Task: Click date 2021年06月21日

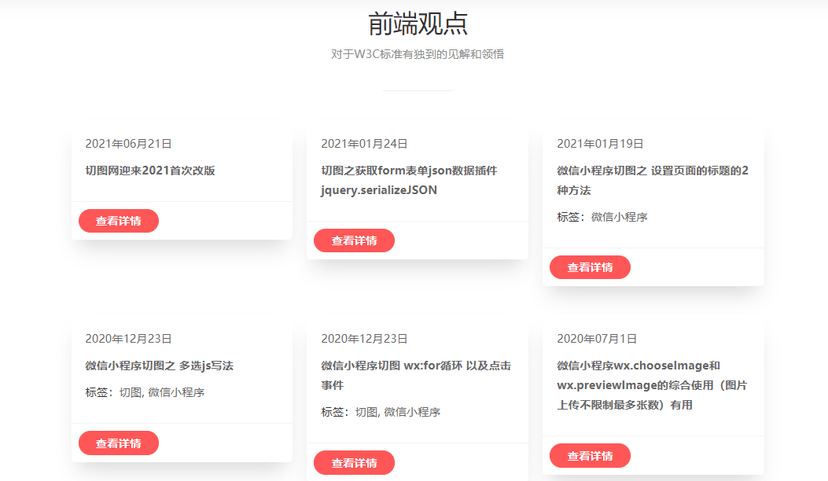Action: point(129,144)
